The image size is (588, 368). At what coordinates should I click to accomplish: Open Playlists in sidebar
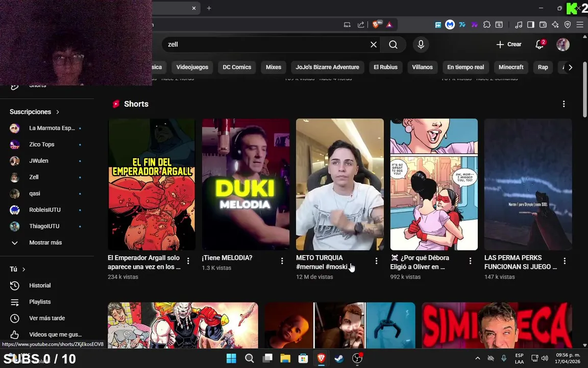coord(47,302)
